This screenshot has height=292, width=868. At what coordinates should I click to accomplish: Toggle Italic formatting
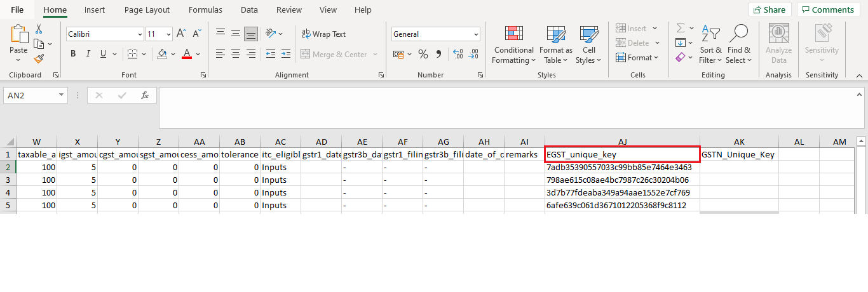[x=88, y=54]
